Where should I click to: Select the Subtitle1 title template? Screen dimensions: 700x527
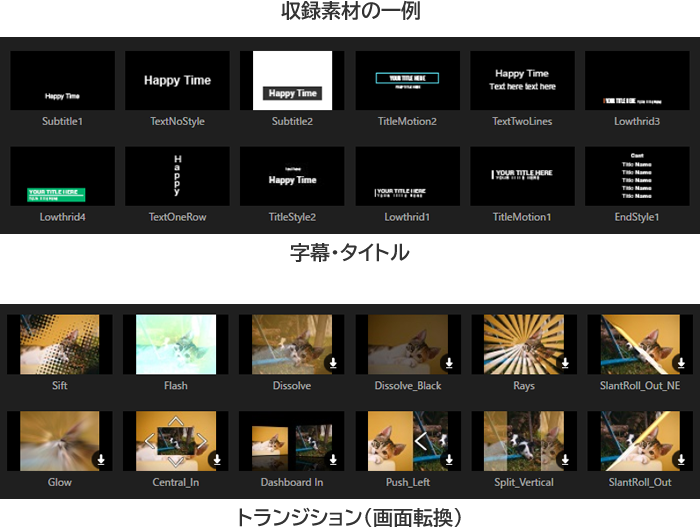tap(62, 81)
